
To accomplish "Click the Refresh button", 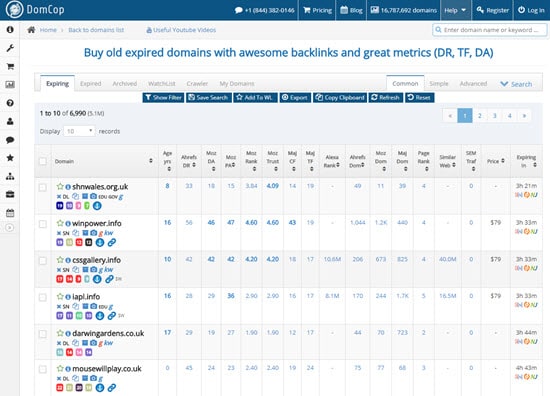I will click(385, 98).
